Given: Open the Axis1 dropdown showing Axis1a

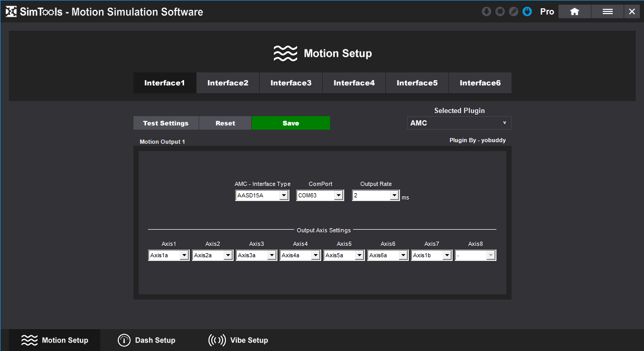Looking at the screenshot, I should [x=169, y=255].
